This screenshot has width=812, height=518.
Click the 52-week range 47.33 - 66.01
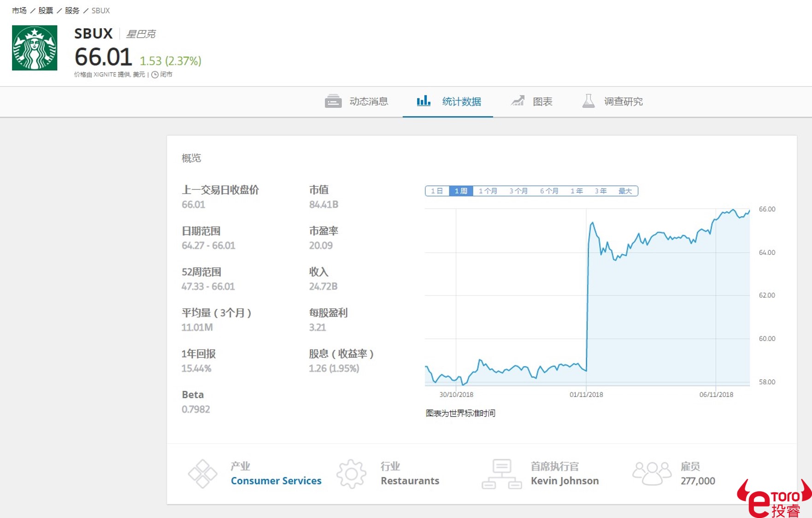point(208,286)
